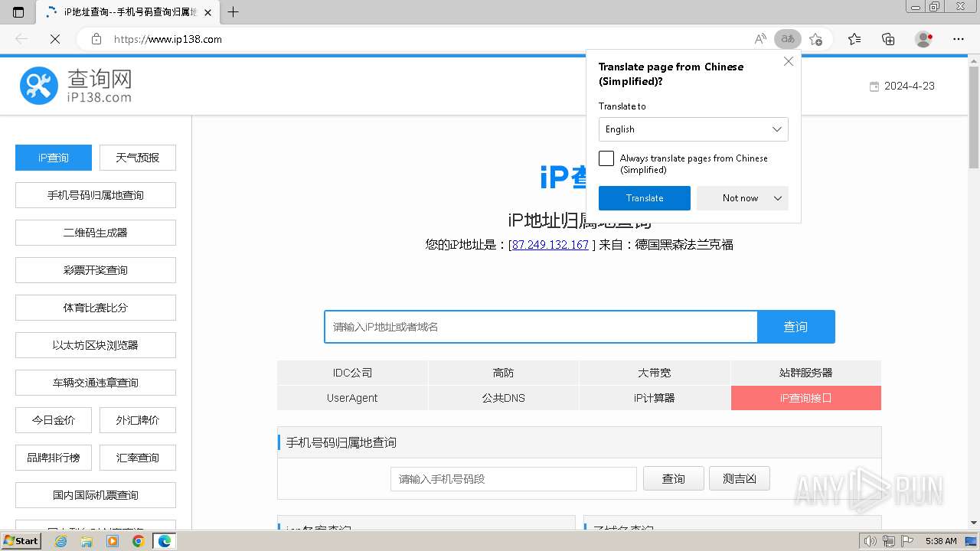
Task: Click the address bar URL
Action: (x=168, y=39)
